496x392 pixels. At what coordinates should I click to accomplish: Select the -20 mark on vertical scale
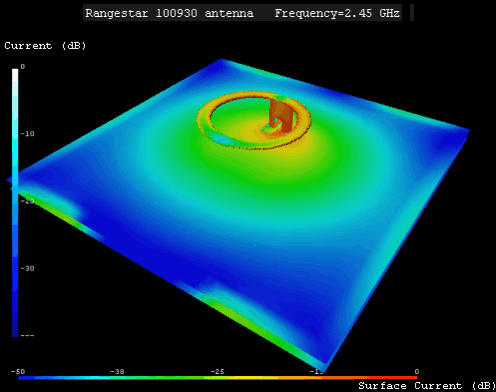click(27, 201)
